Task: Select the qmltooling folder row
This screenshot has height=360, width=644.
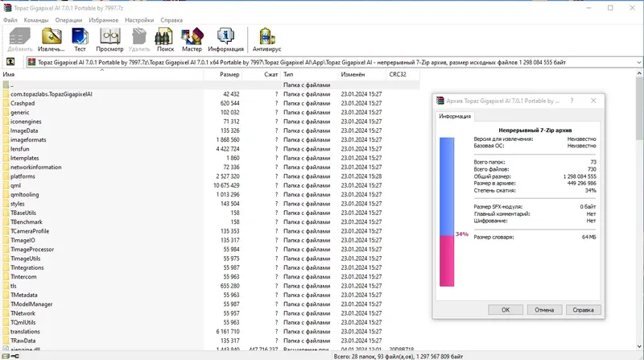Action: 210,194
